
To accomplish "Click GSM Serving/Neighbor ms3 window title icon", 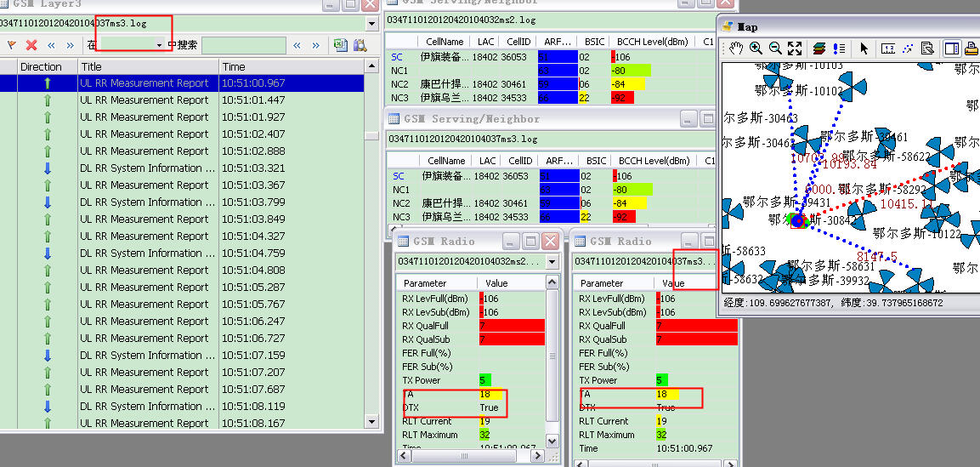I will tap(394, 119).
